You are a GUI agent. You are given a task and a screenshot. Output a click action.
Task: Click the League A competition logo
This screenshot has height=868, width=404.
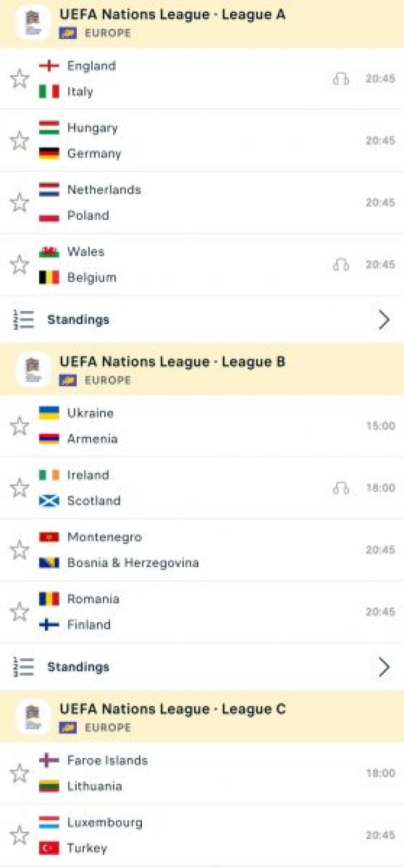(33, 23)
